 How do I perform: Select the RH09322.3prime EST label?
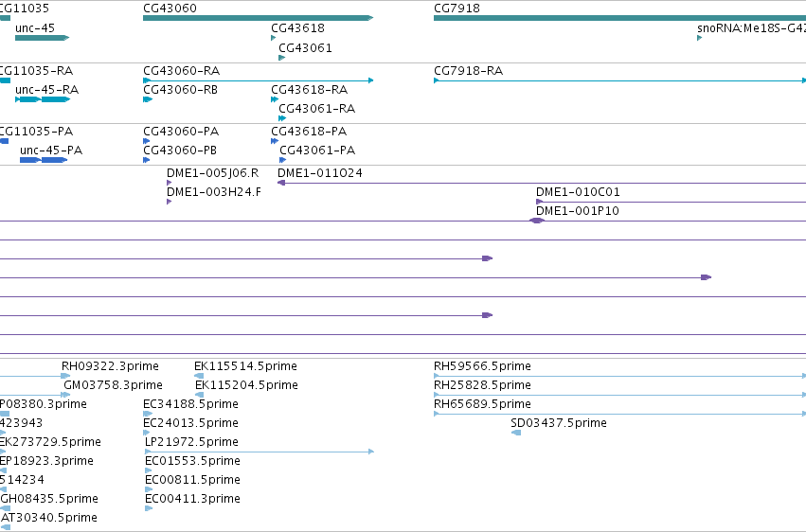[x=110, y=366]
